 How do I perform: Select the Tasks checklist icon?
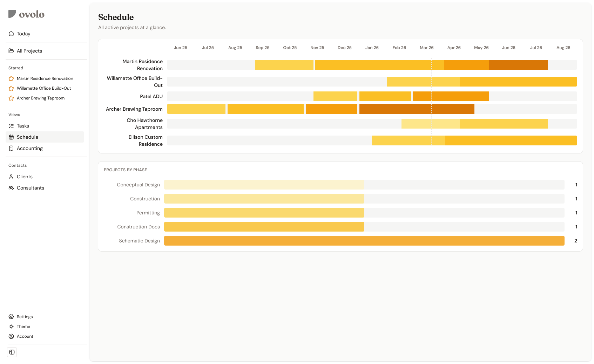11,126
